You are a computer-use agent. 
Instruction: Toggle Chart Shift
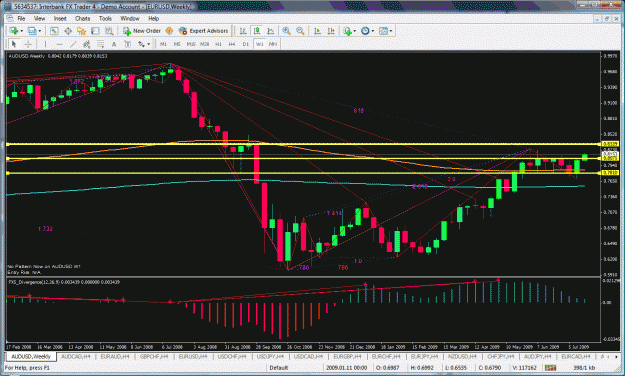coord(331,31)
